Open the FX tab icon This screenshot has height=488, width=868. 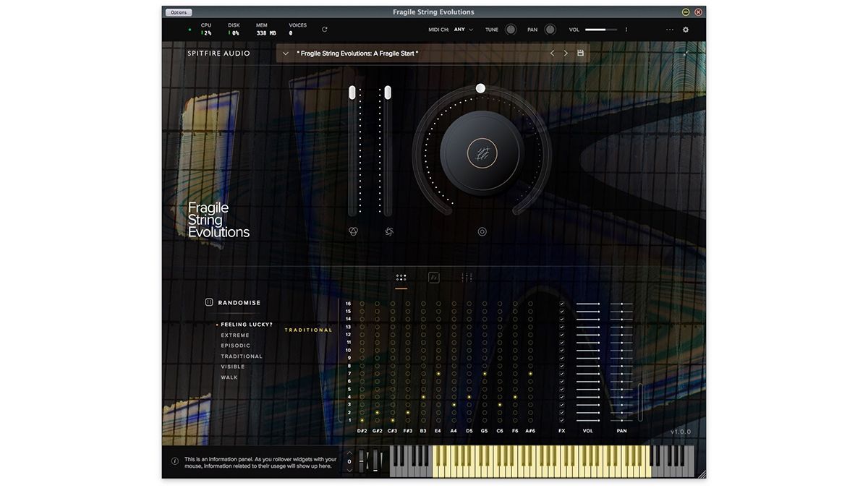434,277
